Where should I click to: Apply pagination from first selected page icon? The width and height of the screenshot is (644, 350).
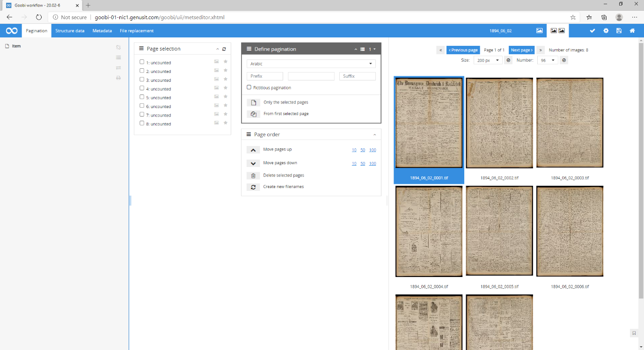(253, 114)
